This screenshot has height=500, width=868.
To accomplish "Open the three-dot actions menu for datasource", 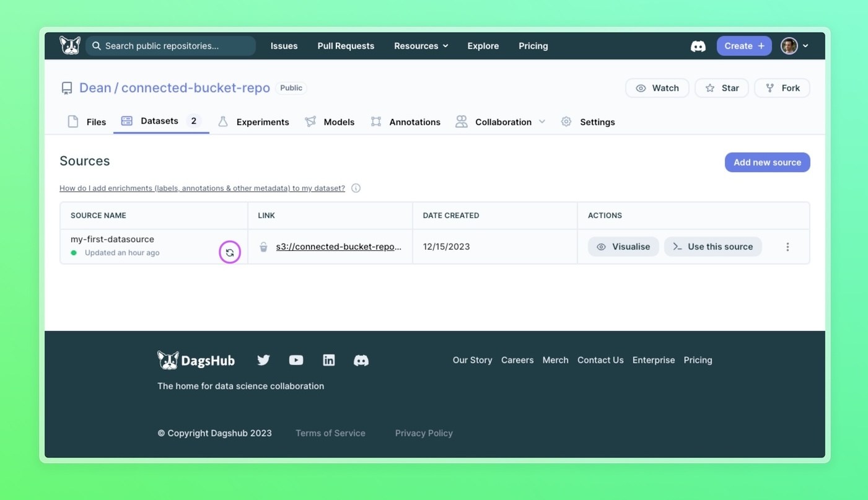I will [x=787, y=247].
